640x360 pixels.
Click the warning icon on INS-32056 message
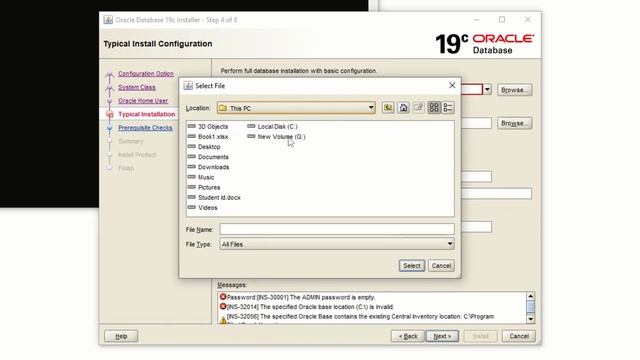[223, 320]
